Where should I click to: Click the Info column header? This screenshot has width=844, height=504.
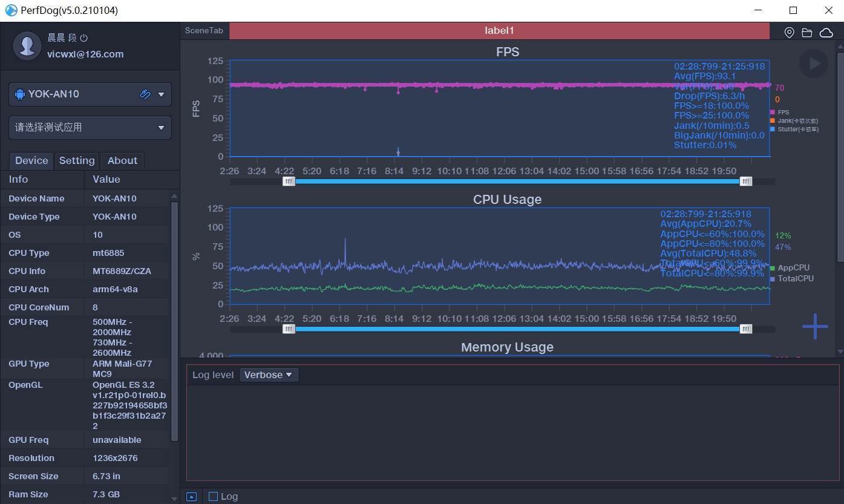point(42,180)
